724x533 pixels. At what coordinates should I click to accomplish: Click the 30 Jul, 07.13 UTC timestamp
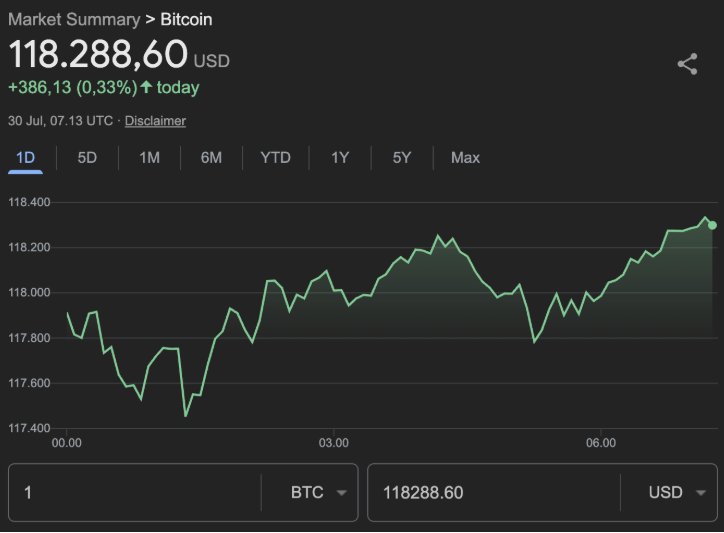(60, 121)
